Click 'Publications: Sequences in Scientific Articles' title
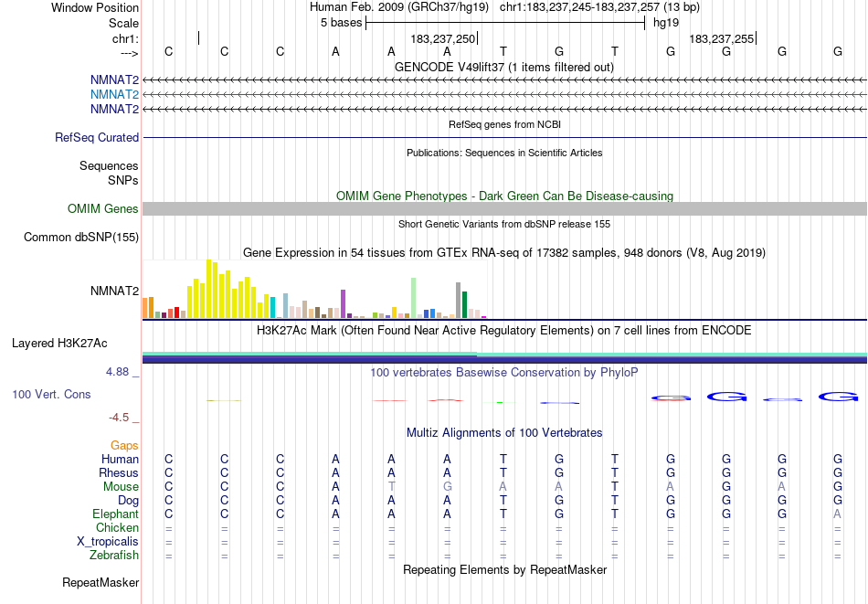Viewport: 868px width, 604px height. pos(504,153)
